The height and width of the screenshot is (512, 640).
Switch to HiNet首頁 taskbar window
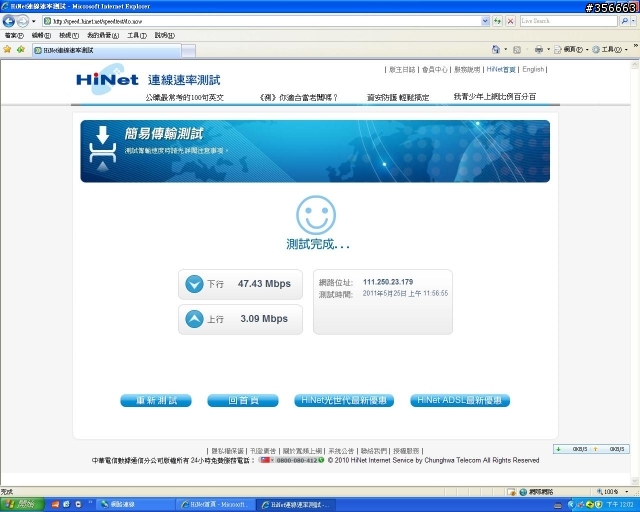[x=216, y=505]
